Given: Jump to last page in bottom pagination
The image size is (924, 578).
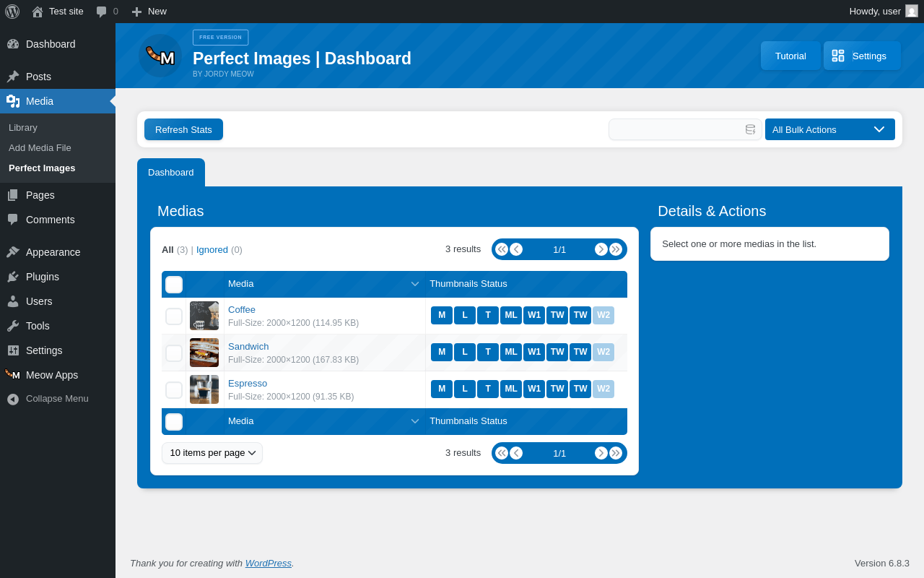Looking at the screenshot, I should [x=616, y=453].
